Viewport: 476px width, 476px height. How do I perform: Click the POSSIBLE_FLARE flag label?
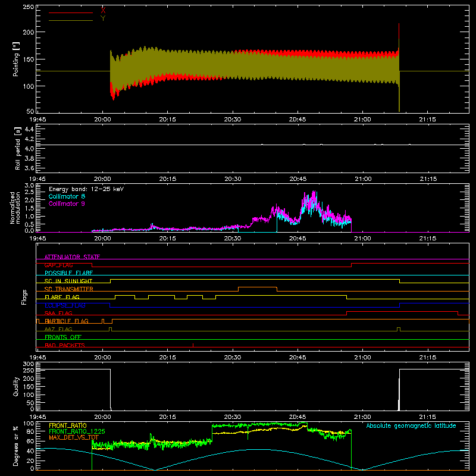(x=68, y=273)
